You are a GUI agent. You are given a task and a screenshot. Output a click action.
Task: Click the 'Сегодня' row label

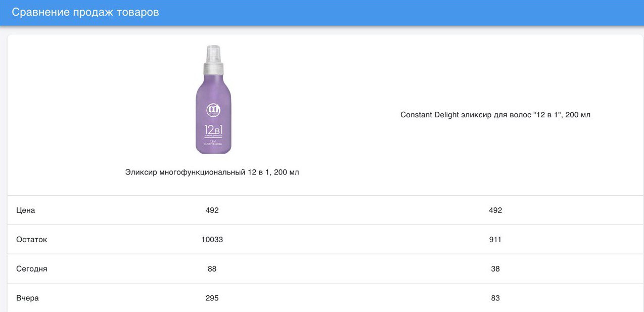pos(32,269)
